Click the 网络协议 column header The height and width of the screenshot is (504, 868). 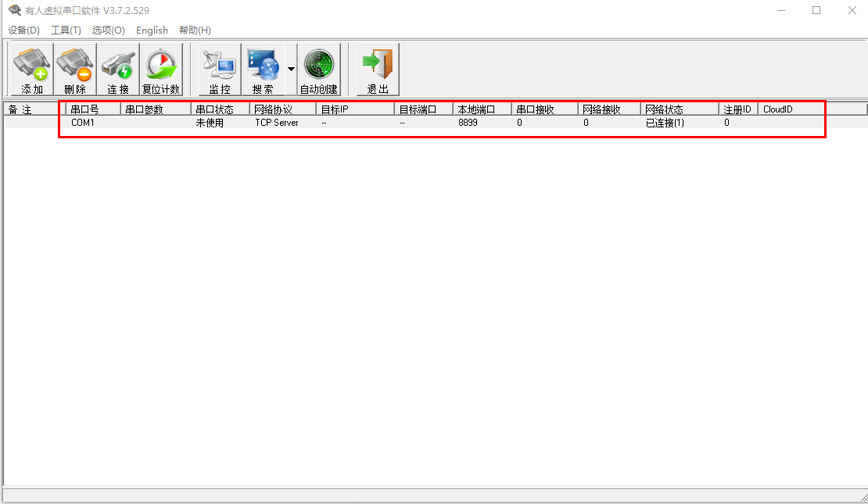coord(282,109)
